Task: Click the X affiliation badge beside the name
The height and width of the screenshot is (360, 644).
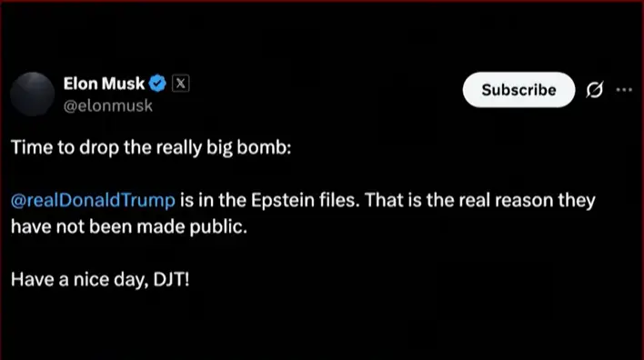Action: (x=180, y=84)
